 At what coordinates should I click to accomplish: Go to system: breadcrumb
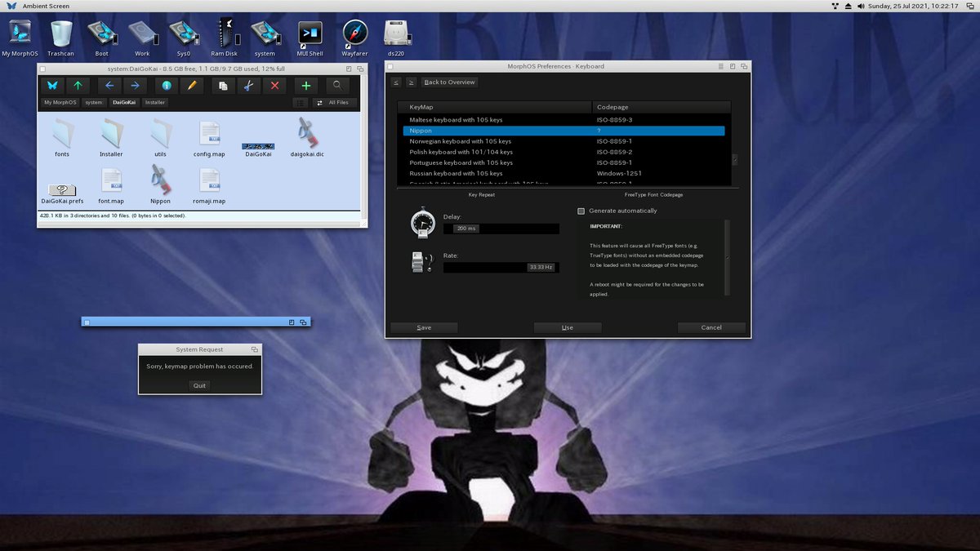(x=95, y=103)
